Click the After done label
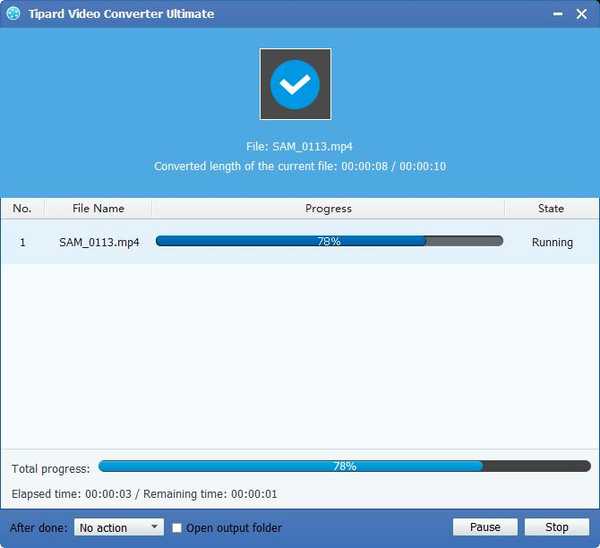The width and height of the screenshot is (600, 548). point(39,528)
